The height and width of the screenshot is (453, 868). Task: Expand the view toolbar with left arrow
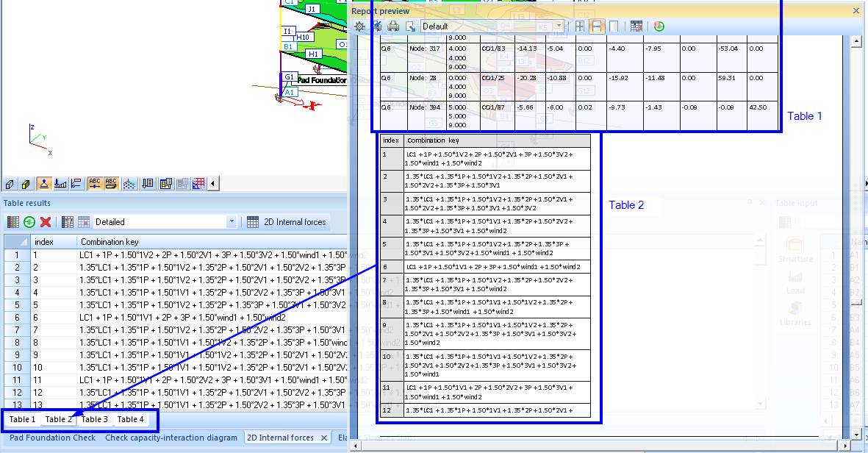pyautogui.click(x=213, y=184)
